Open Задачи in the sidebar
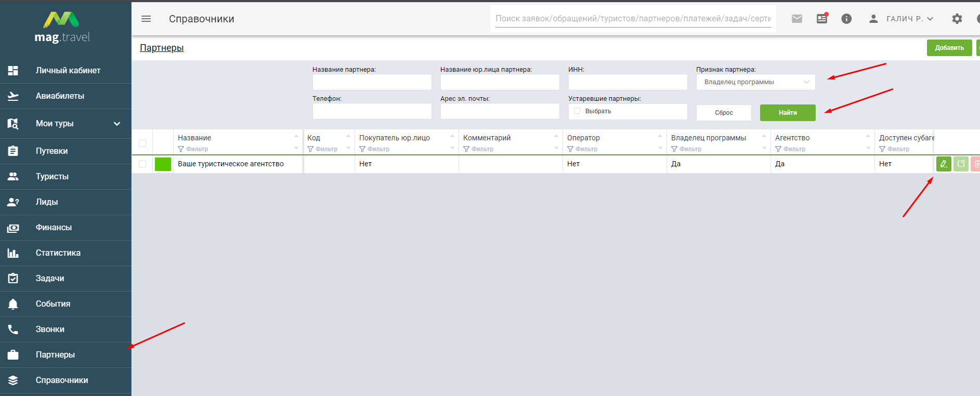 tap(66, 279)
